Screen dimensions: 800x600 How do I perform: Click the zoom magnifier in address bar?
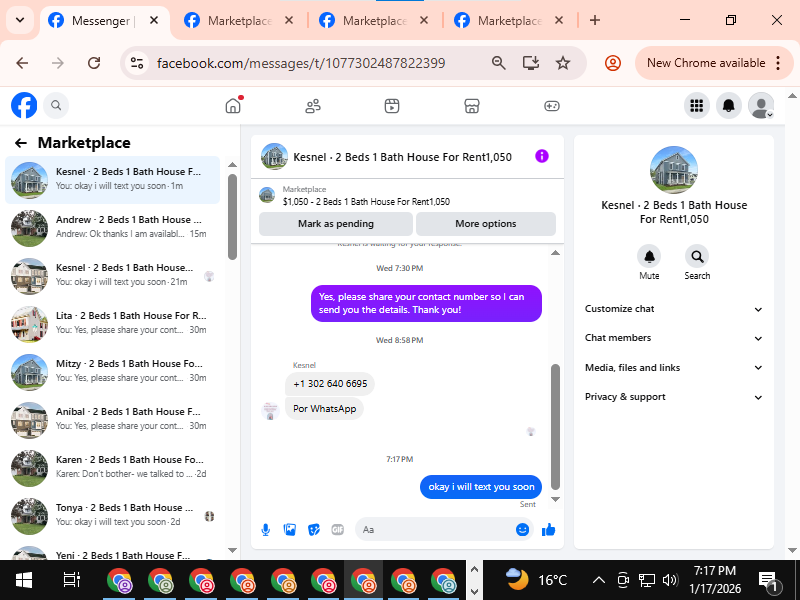coord(498,63)
